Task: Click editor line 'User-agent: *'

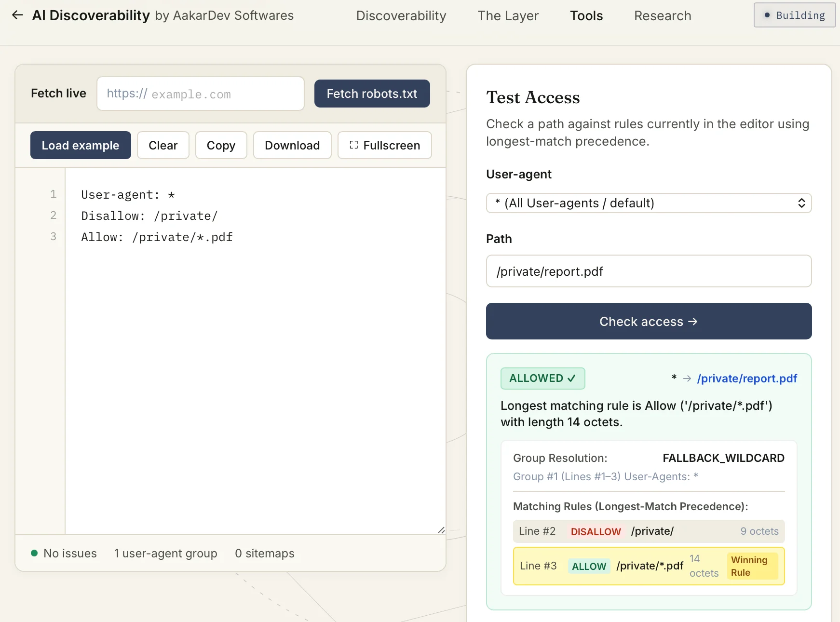Action: [128, 195]
